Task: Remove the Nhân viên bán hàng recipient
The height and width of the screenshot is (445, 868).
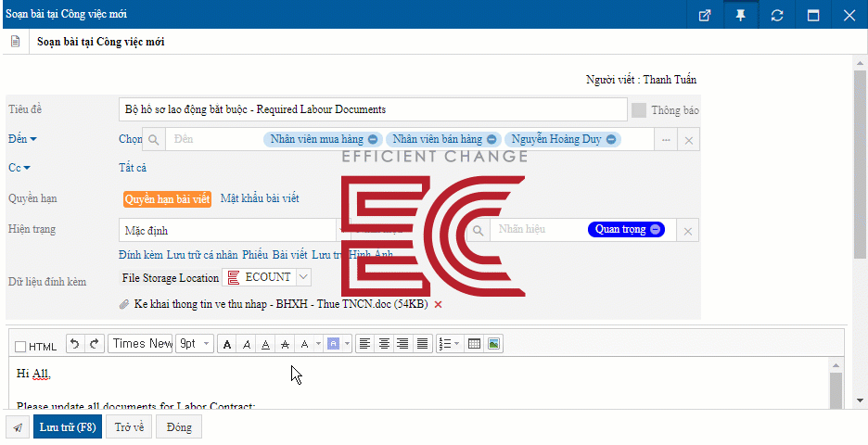Action: click(491, 139)
